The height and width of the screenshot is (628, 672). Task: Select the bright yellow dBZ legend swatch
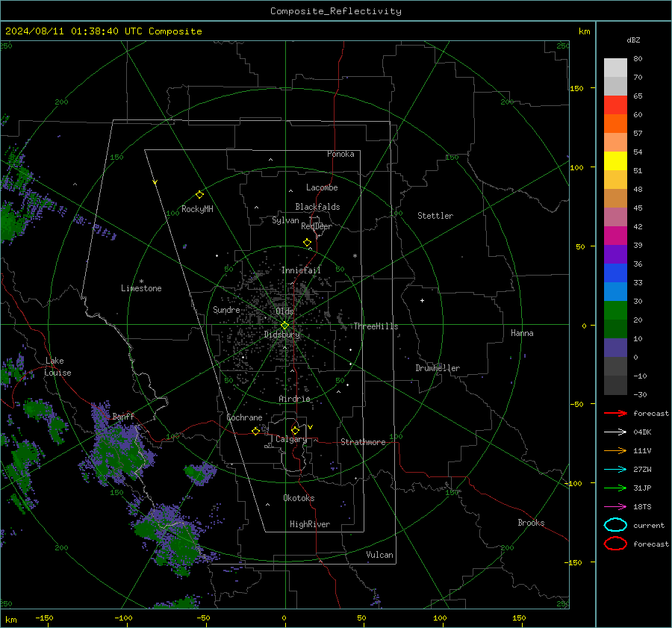[615, 161]
